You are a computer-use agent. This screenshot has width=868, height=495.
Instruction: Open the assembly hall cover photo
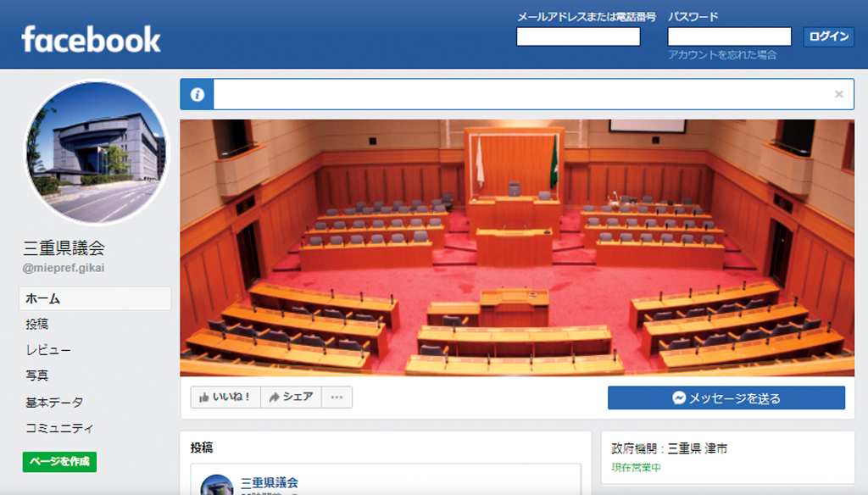point(517,247)
